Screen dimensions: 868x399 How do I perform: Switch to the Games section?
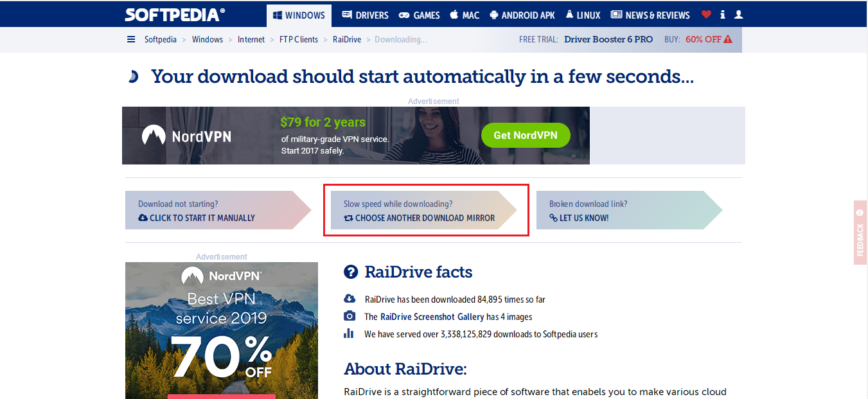[419, 15]
